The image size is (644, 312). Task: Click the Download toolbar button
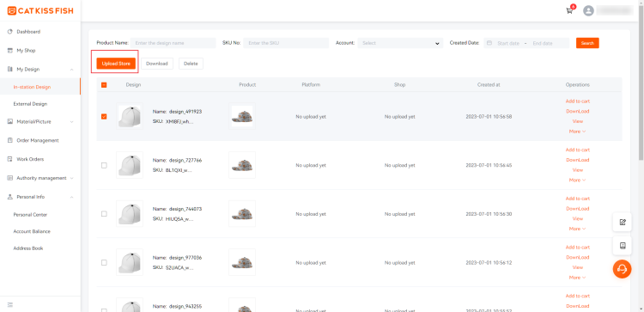pos(157,64)
